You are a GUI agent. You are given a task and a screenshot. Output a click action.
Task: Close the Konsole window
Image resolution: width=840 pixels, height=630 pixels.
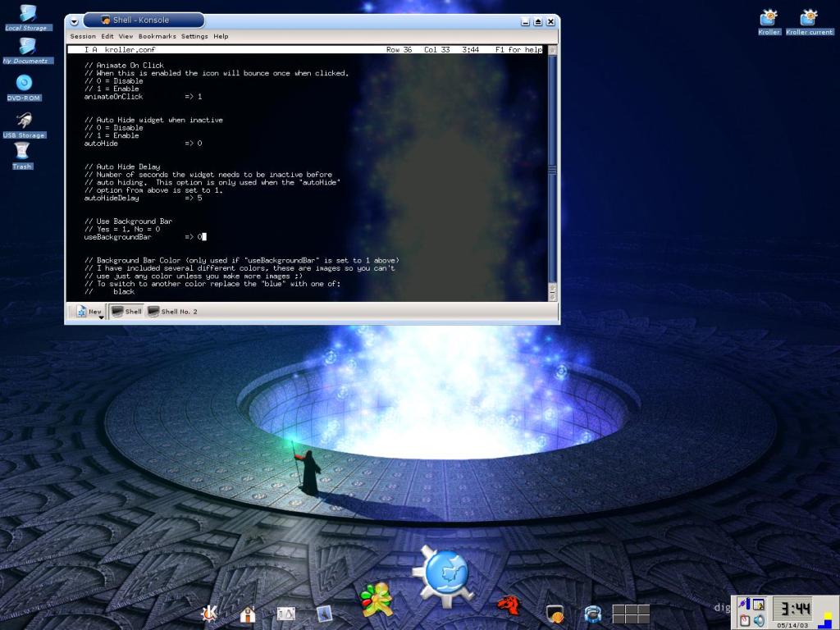click(550, 21)
